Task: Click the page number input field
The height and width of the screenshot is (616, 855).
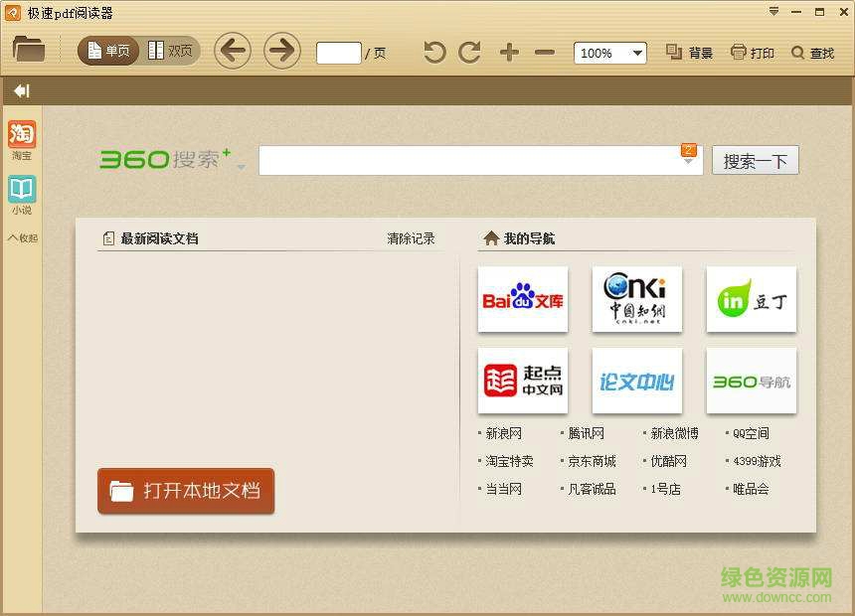Action: pos(337,52)
